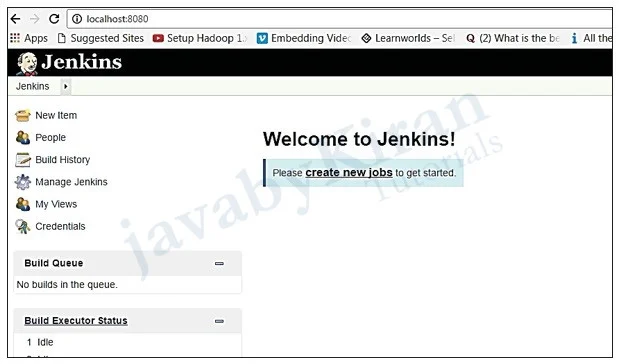Open the Embedding Video bookmark

point(304,38)
